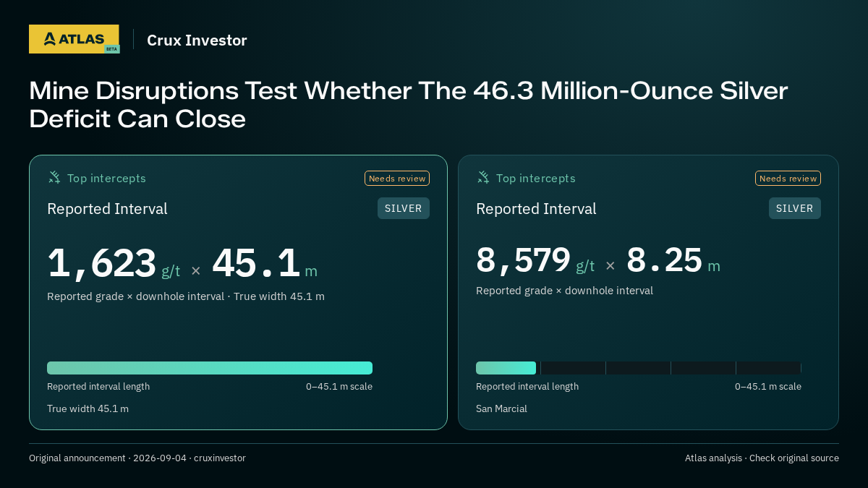Click the Mine Disruptions headline title
This screenshot has height=488, width=868.
[x=408, y=105]
